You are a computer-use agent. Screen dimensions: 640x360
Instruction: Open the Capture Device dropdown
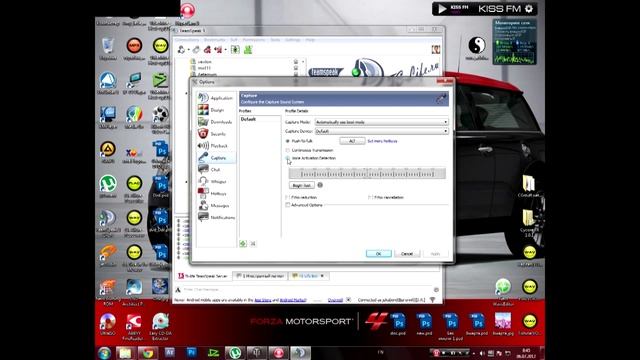381,131
